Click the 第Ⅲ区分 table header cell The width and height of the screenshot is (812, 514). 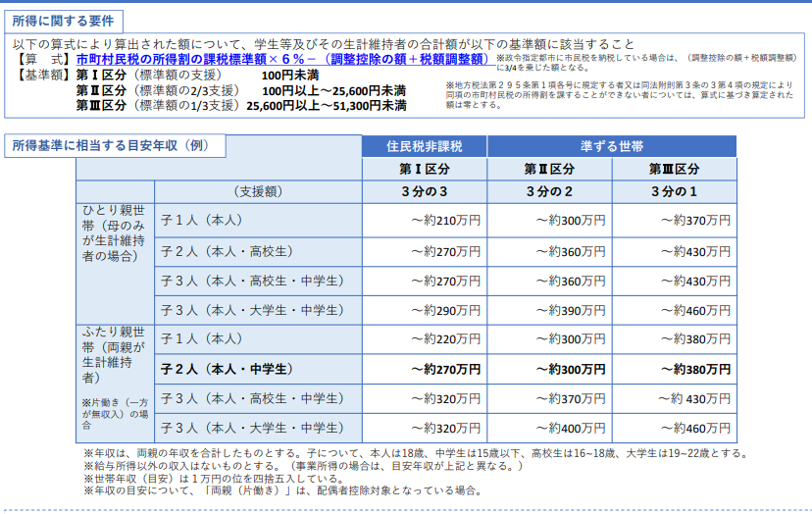coord(674,169)
